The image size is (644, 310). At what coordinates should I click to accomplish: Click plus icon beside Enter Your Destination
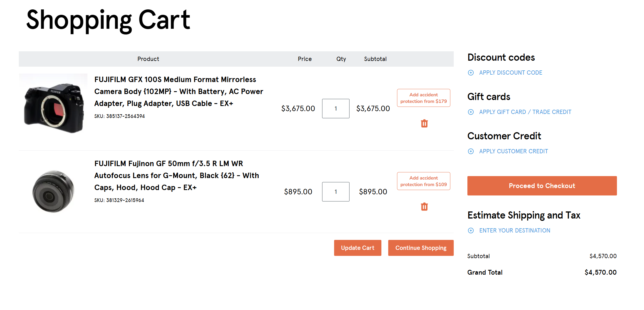tap(471, 231)
